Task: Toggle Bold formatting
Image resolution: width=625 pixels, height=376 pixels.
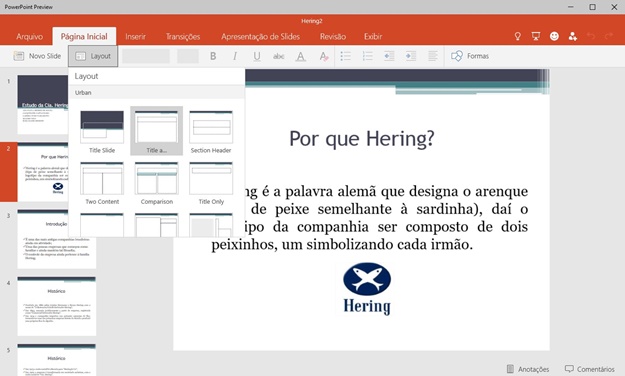Action: click(213, 56)
